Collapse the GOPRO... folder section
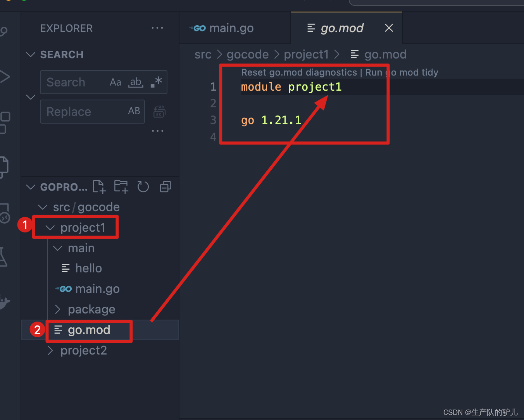This screenshot has width=524, height=420. pyautogui.click(x=56, y=187)
